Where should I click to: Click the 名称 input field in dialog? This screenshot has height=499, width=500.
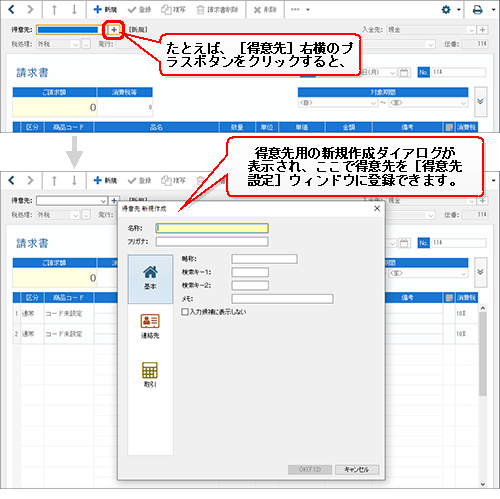212,228
